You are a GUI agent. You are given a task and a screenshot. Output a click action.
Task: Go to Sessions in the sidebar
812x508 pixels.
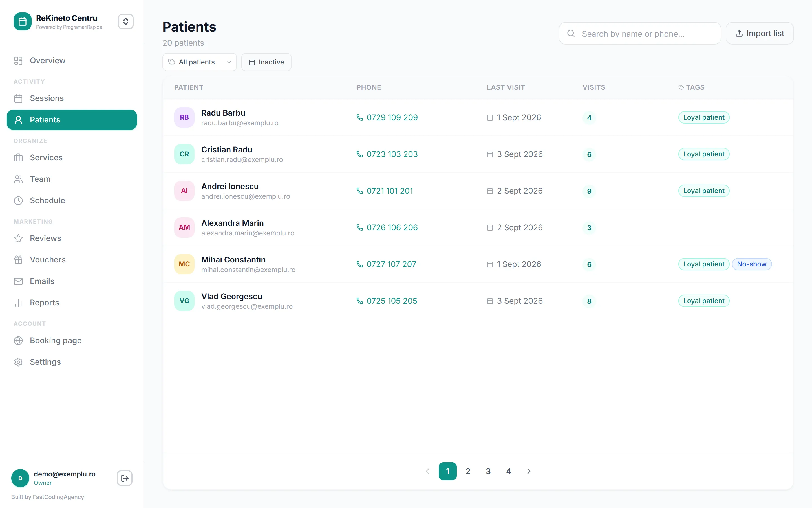(x=72, y=98)
